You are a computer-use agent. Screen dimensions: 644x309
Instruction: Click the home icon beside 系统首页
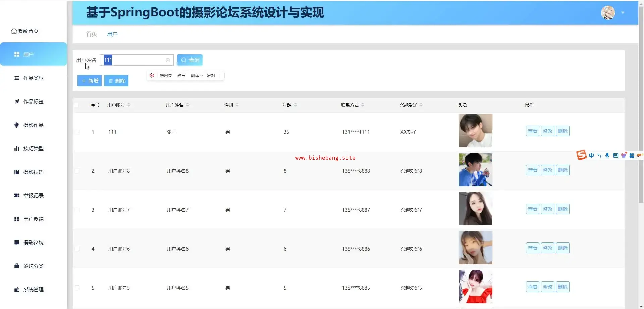[14, 31]
